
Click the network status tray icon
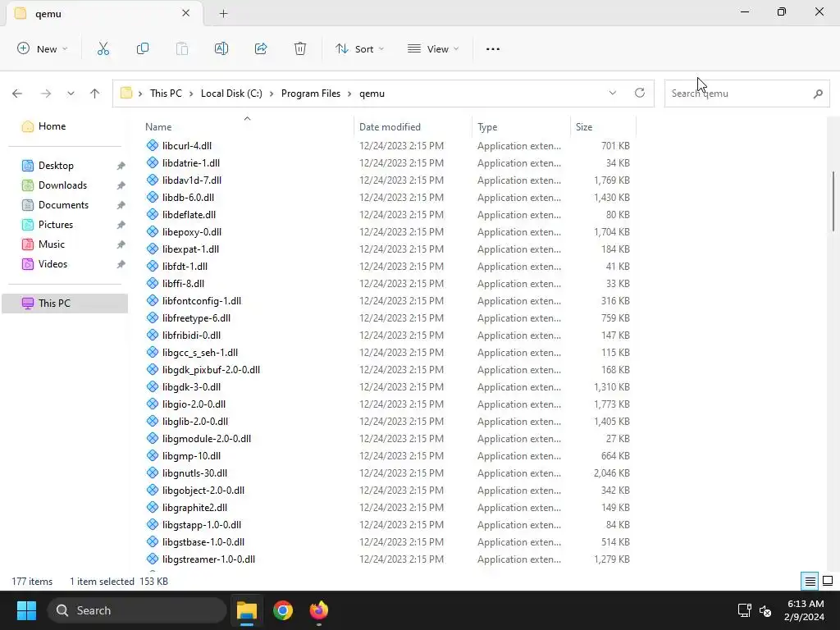coord(745,610)
